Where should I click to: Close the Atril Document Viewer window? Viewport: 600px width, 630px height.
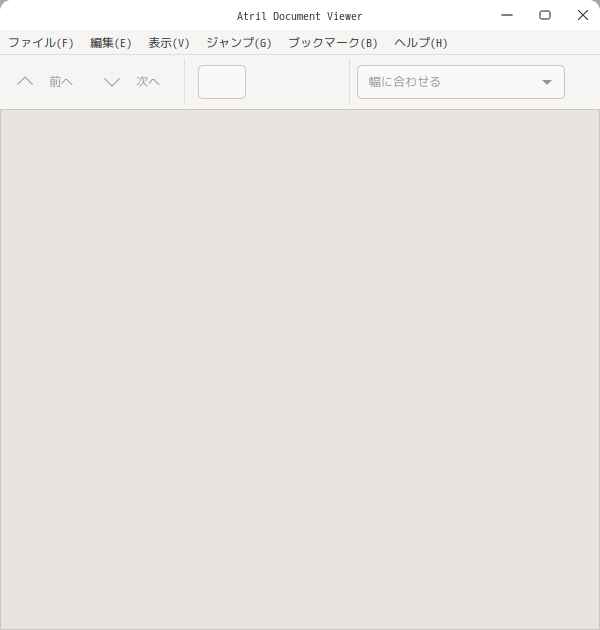[583, 15]
